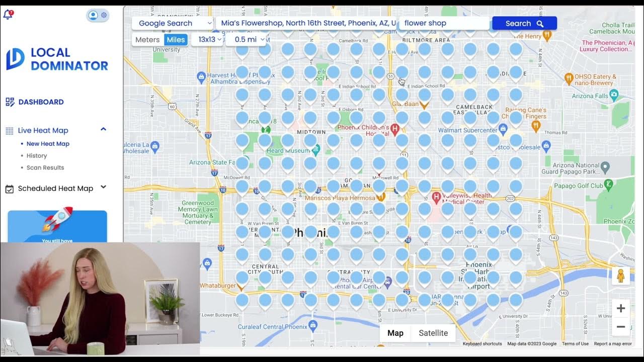
Task: Click the Live Heat Map grid icon
Action: pyautogui.click(x=9, y=131)
